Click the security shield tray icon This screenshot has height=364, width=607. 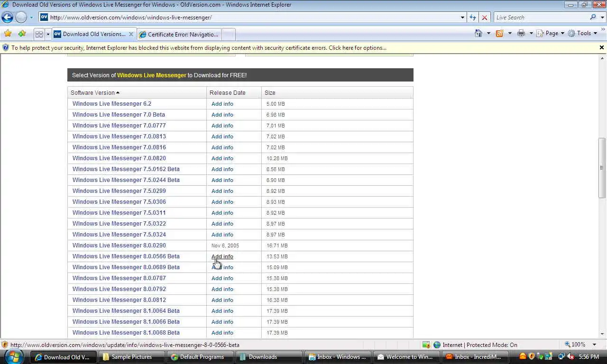coord(531,356)
